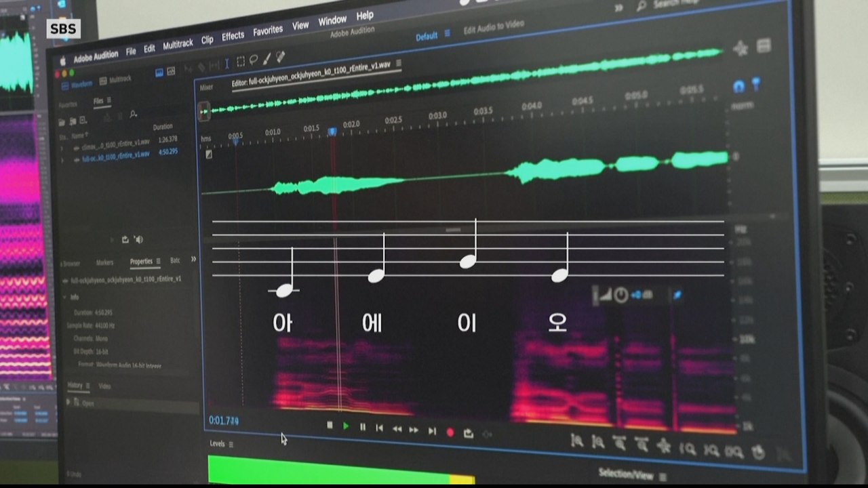Zoom in on amplitude
This screenshot has height=488, width=868.
pyautogui.click(x=577, y=441)
